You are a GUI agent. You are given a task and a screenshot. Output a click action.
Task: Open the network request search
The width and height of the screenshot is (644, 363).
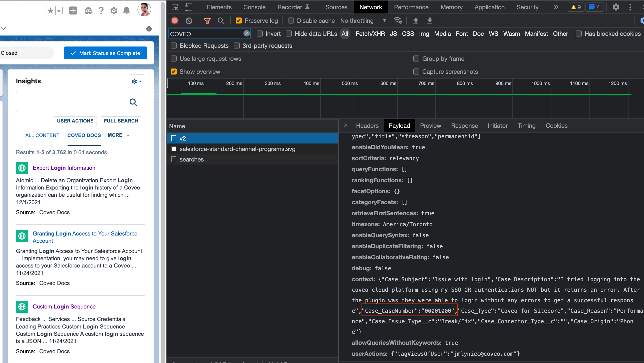[221, 20]
